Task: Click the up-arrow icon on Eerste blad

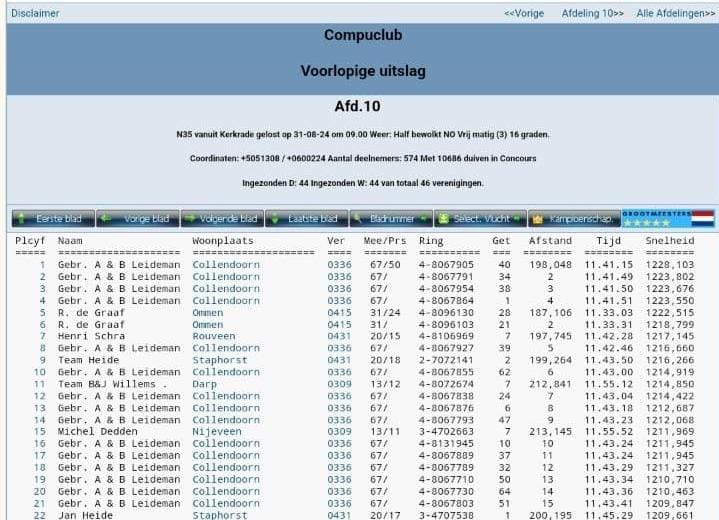Action: click(x=22, y=218)
